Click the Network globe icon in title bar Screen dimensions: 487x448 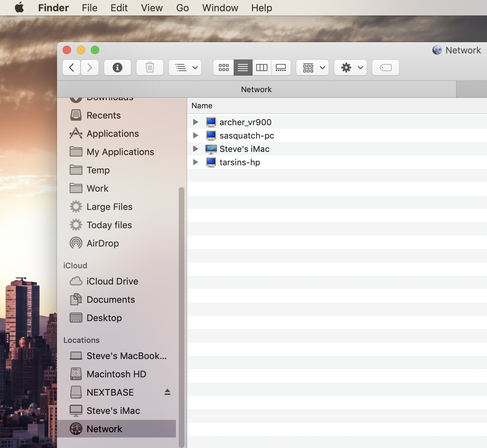(437, 50)
